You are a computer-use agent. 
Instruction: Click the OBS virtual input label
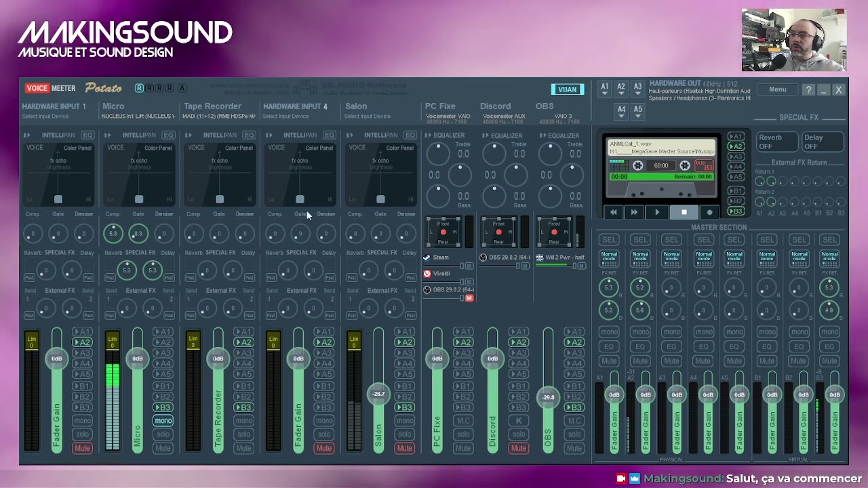coord(545,106)
